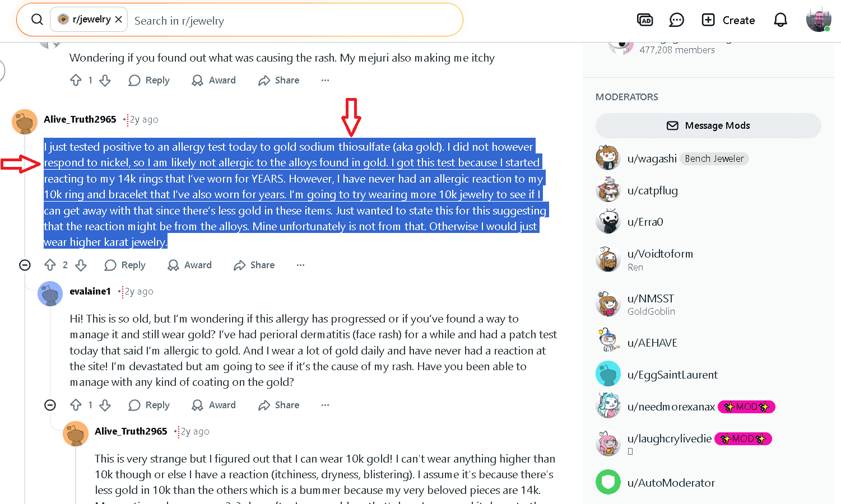This screenshot has height=504, width=841.
Task: Upvote Alive_Truth2965's highlighted comment
Action: point(50,265)
